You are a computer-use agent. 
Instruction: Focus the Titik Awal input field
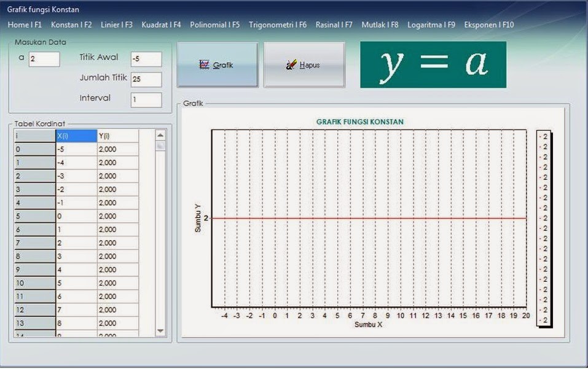pos(146,59)
